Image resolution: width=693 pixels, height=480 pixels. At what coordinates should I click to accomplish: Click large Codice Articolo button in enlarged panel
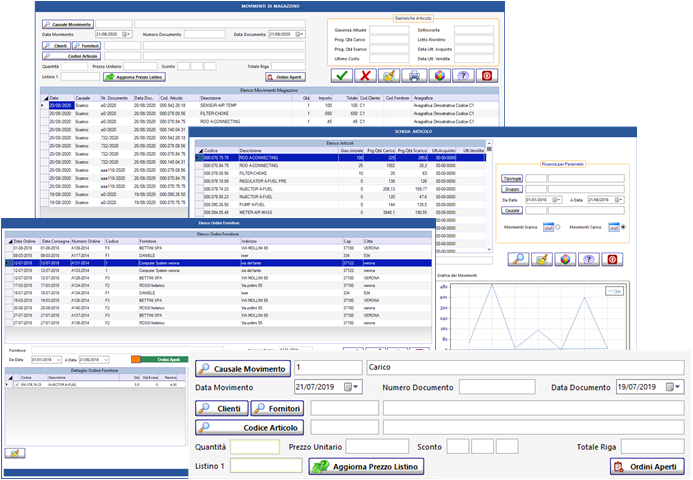(x=250, y=427)
